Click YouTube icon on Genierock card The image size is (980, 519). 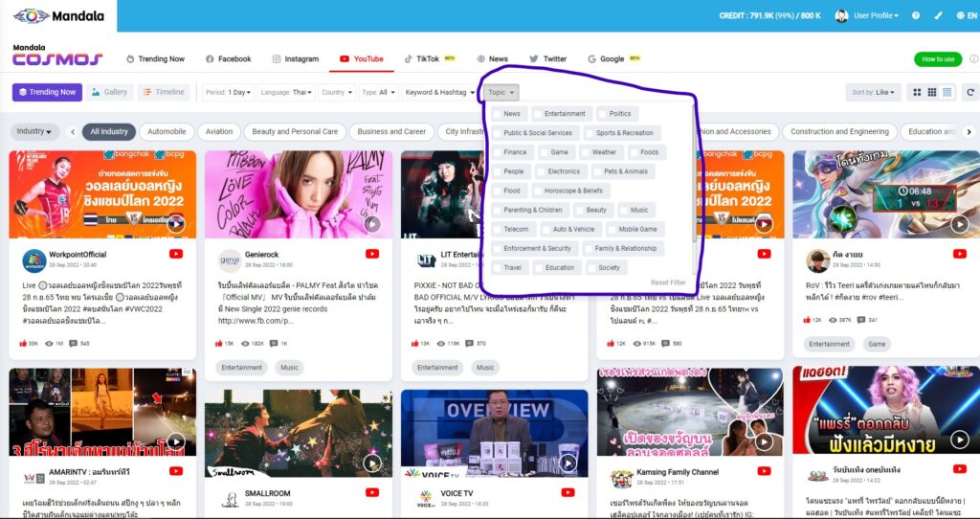372,254
